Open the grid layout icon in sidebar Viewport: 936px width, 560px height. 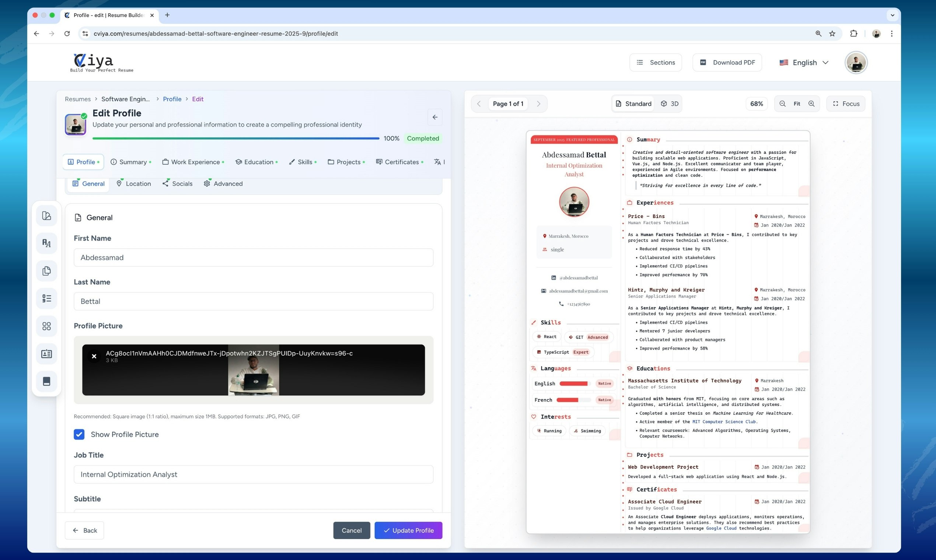(46, 326)
